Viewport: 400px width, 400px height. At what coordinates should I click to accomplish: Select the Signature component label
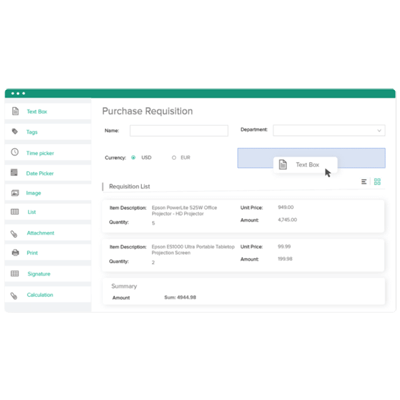39,274
